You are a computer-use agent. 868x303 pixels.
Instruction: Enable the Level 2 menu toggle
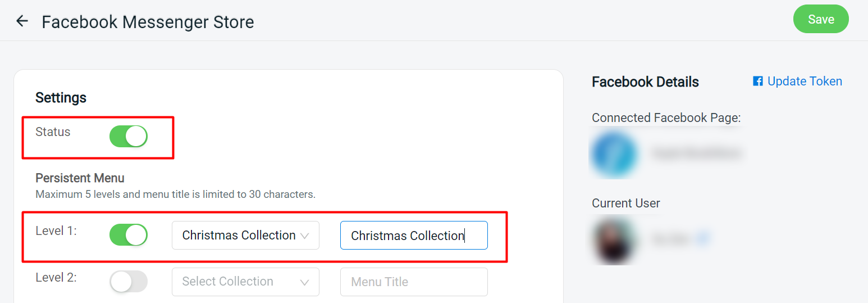click(x=129, y=282)
